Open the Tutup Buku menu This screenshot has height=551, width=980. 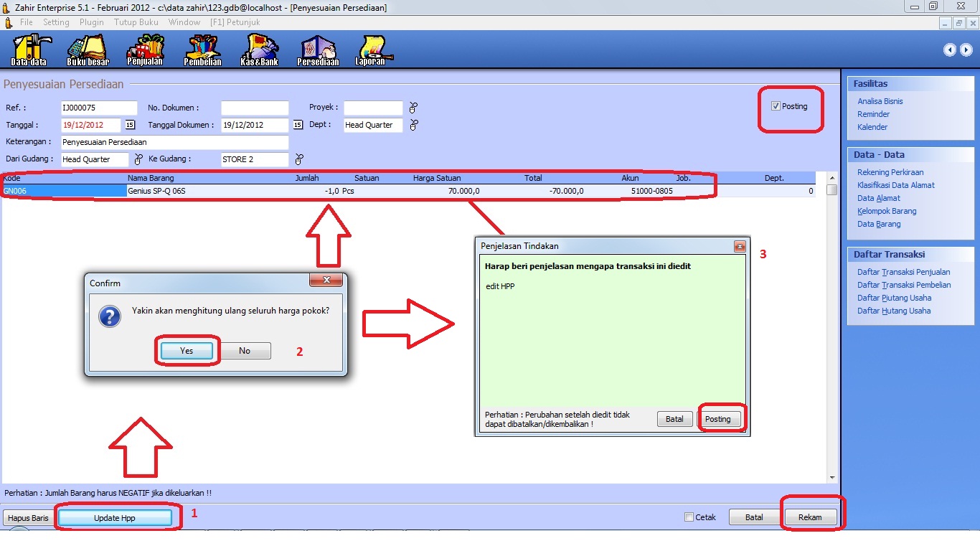click(136, 22)
